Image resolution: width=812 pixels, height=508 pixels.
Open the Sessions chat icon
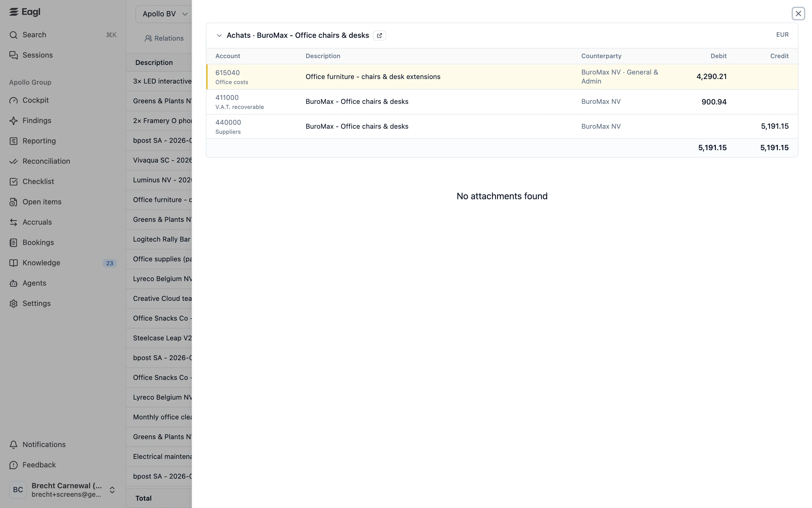[x=14, y=55]
